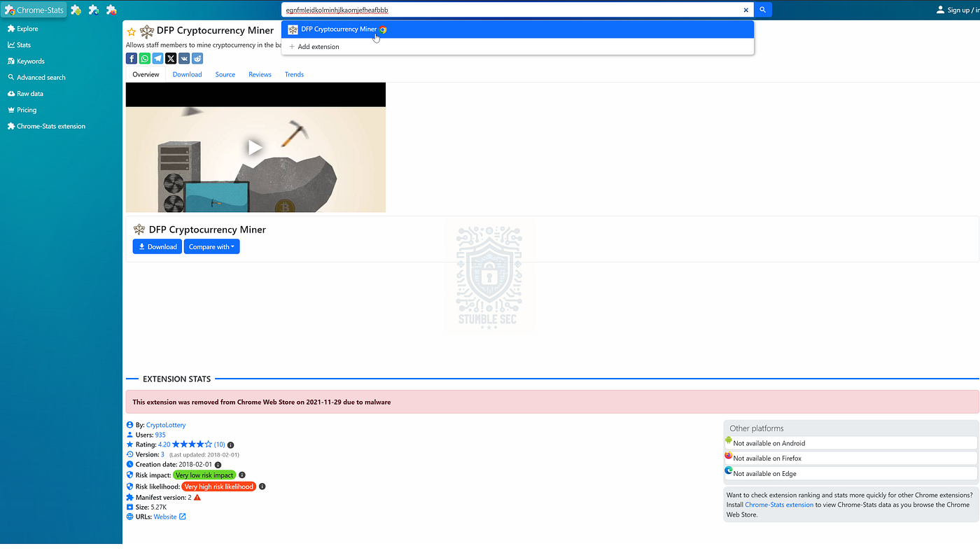Switch to the Reviews tab

[260, 74]
